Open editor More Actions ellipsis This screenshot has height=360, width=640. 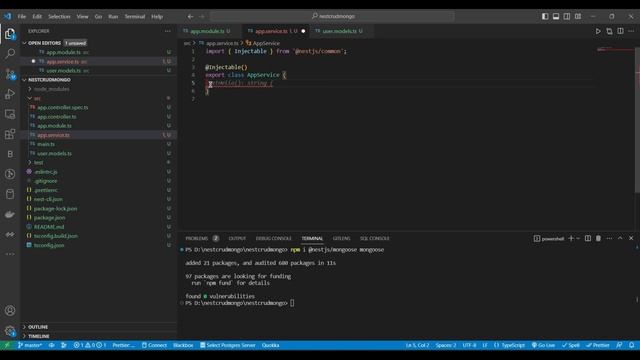(631, 31)
